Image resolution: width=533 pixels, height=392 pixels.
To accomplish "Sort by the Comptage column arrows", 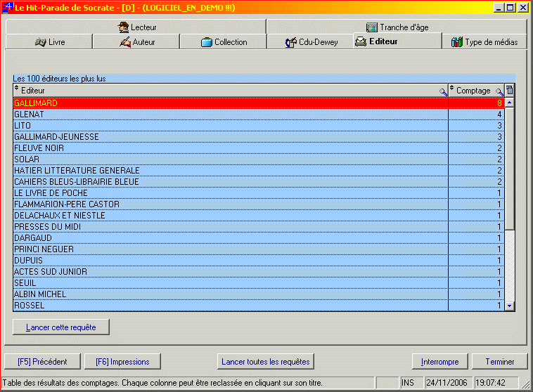I will tap(451, 88).
